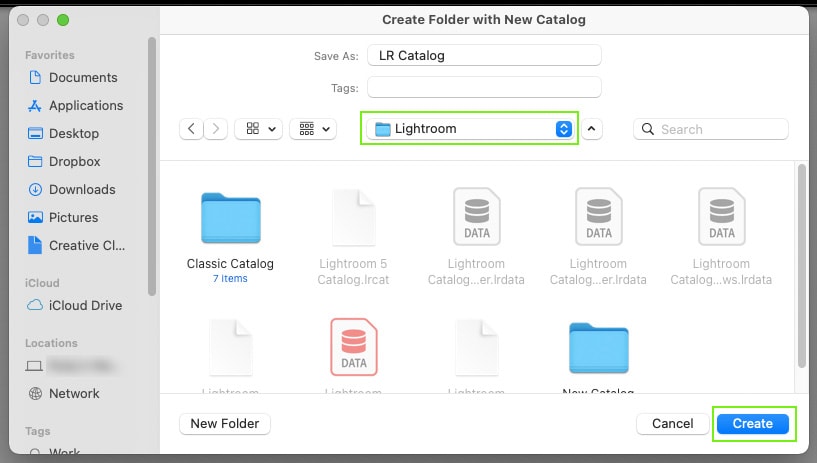Click the Documents file icon
Image resolution: width=817 pixels, height=463 pixels.
(35, 78)
